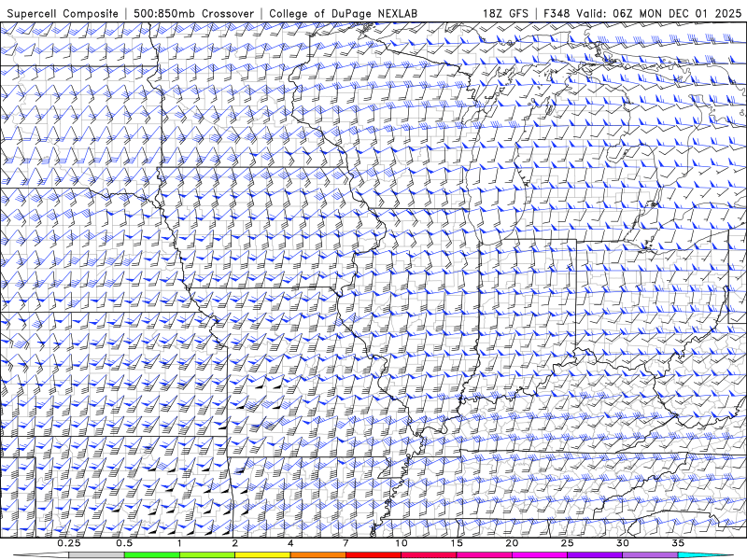Click the '18Z GFS' model run label
Screen dimensions: 747x560
coord(505,13)
